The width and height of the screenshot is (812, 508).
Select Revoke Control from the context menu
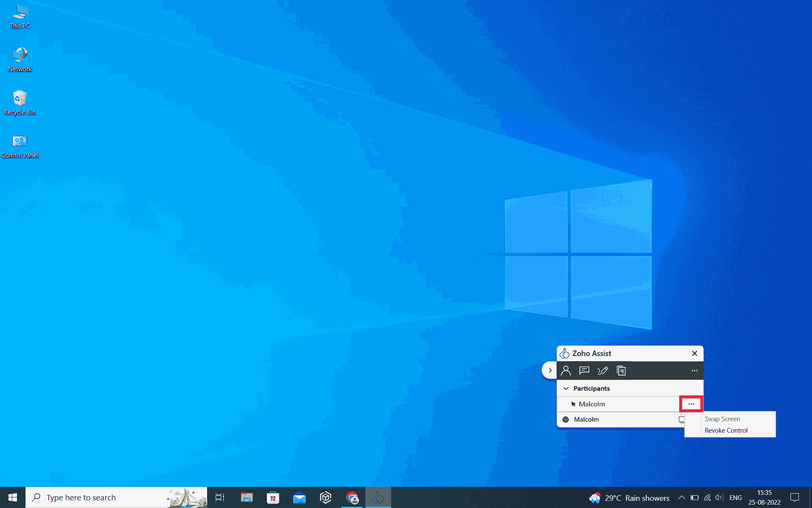tap(726, 431)
